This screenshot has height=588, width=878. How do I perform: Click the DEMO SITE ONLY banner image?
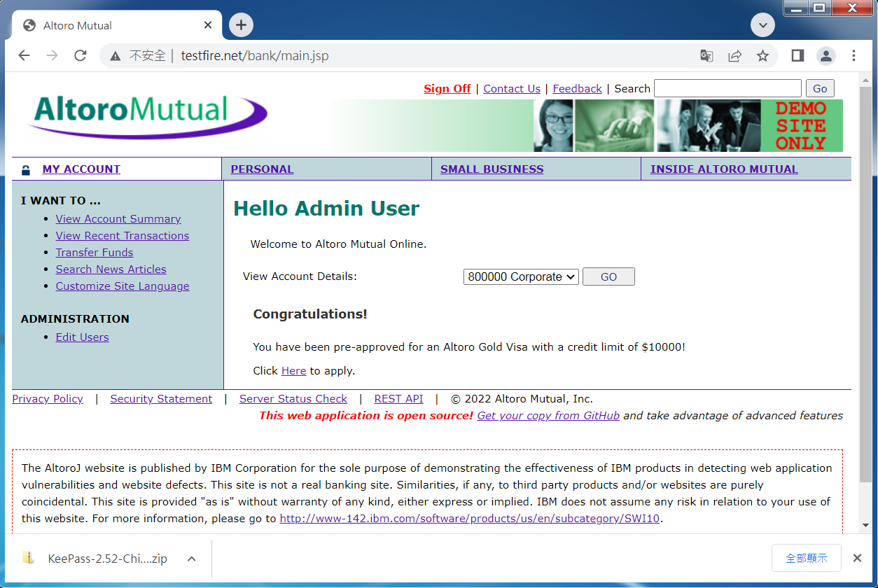(801, 126)
